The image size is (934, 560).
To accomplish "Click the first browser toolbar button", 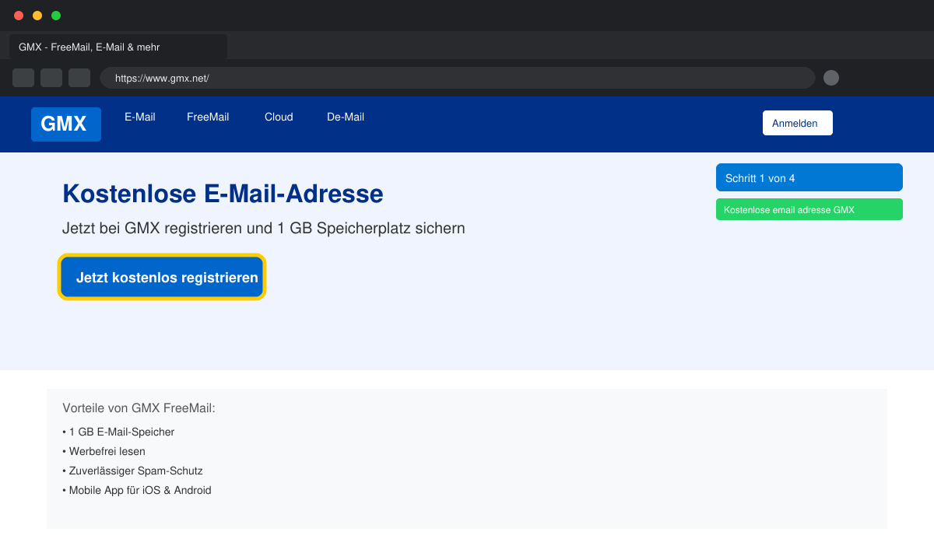I will pyautogui.click(x=23, y=78).
